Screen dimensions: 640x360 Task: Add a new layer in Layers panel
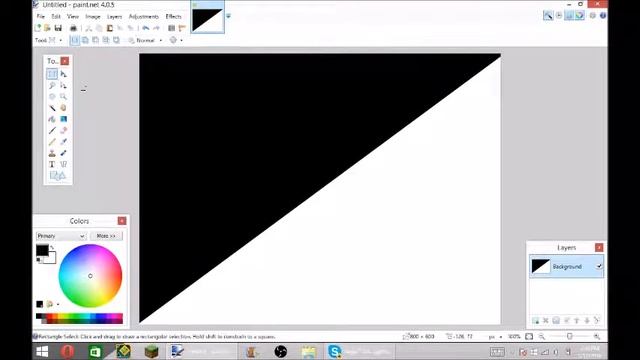pos(536,320)
